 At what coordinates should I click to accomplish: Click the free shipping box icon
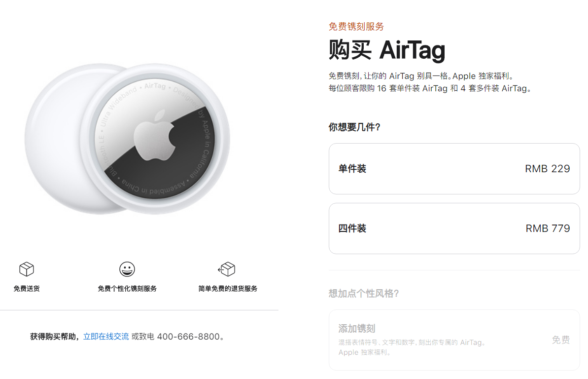click(26, 269)
